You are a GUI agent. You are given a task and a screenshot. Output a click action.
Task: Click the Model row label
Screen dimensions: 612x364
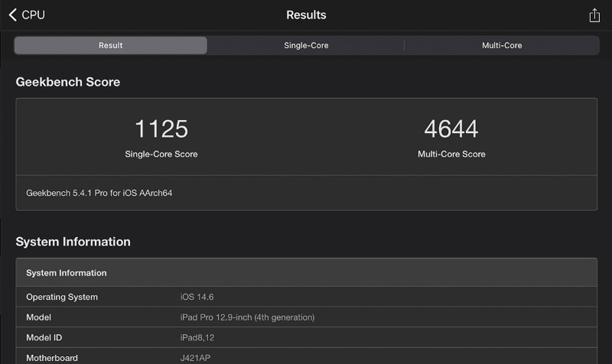click(39, 317)
